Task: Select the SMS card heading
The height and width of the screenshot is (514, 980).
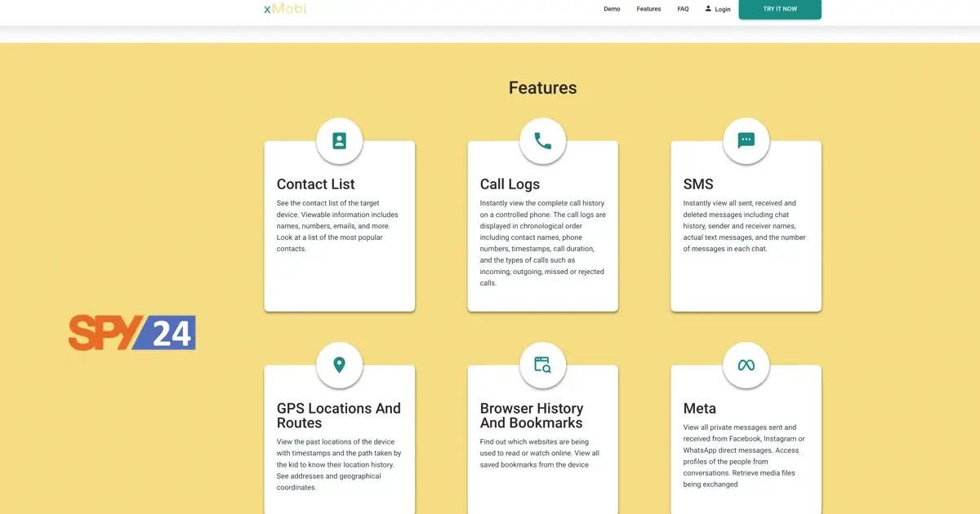Action: click(x=698, y=184)
